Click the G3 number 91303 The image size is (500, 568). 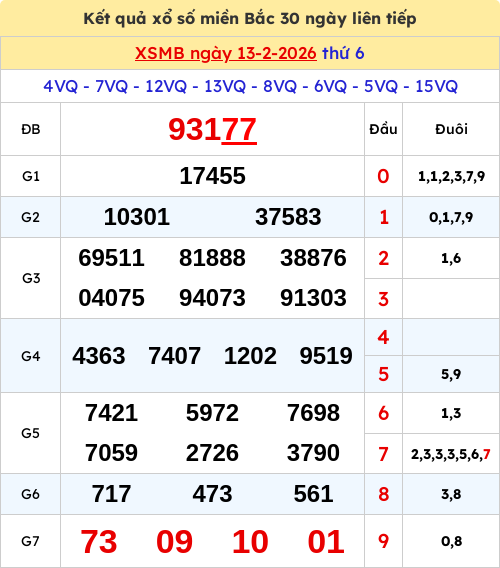point(313,298)
